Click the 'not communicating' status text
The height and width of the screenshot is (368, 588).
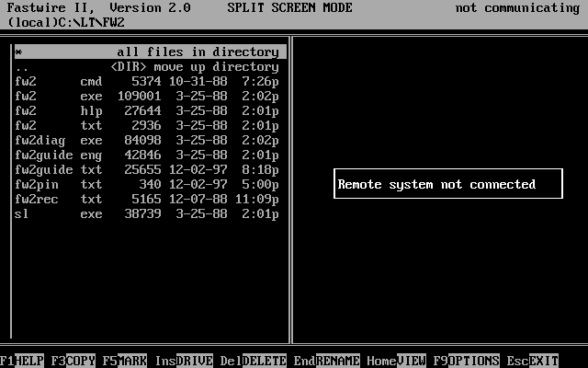[x=518, y=7]
